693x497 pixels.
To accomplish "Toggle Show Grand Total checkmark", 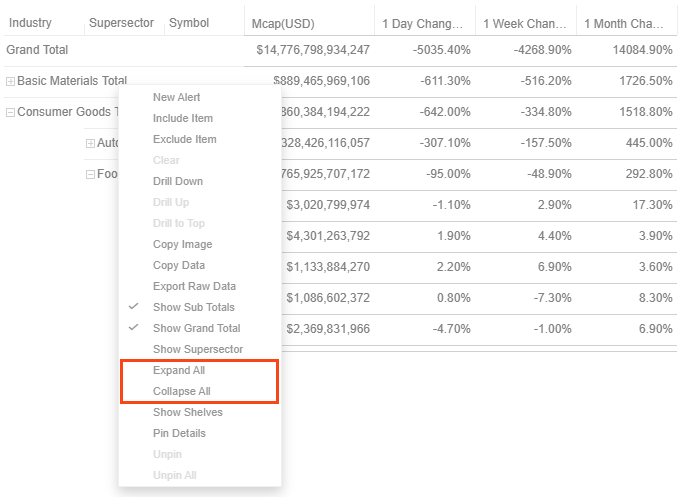I will coord(196,328).
